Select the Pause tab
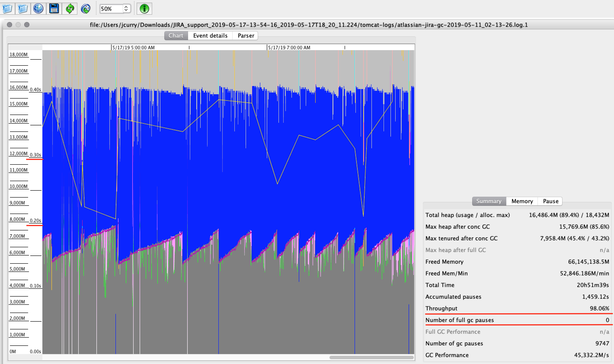 pyautogui.click(x=550, y=201)
